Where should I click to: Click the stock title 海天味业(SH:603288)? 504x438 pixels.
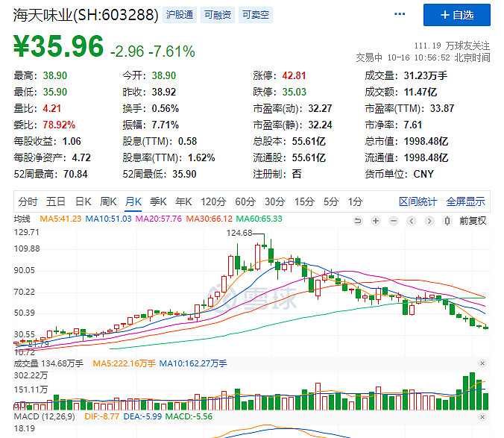86,15
